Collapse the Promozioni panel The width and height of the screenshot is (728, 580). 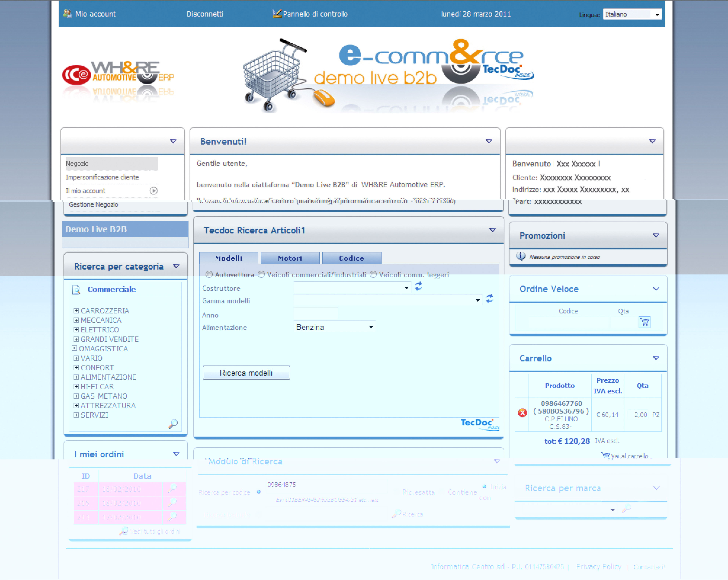coord(656,235)
